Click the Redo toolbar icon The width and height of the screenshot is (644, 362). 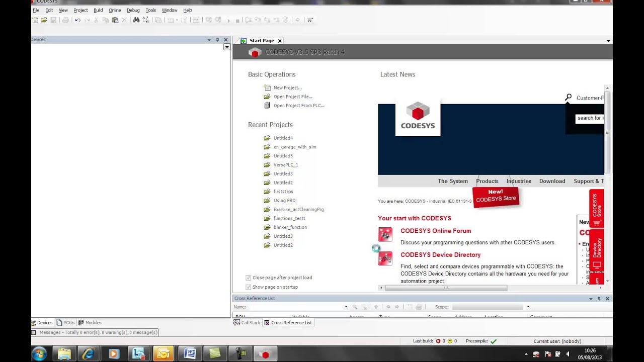(x=87, y=20)
